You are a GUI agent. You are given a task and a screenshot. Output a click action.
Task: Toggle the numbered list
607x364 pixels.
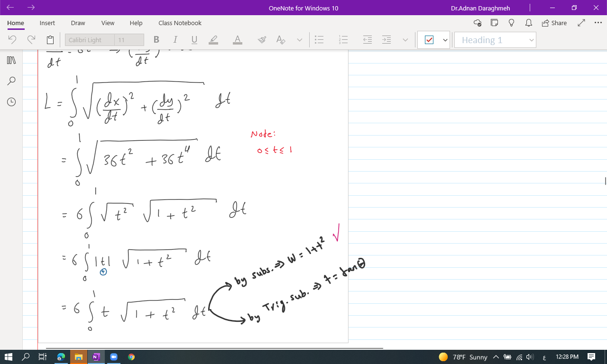pos(343,40)
